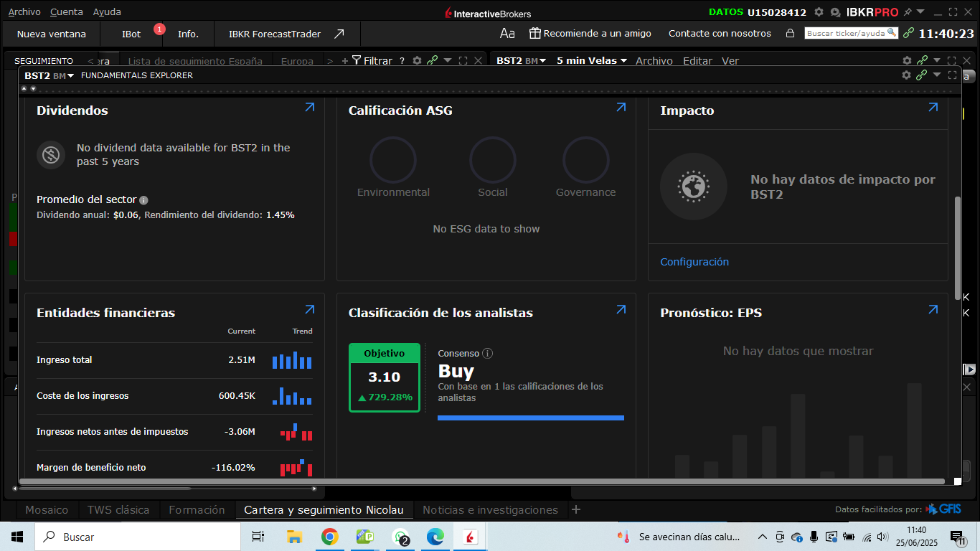
Task: Open the Ayuda menu
Action: click(x=107, y=12)
